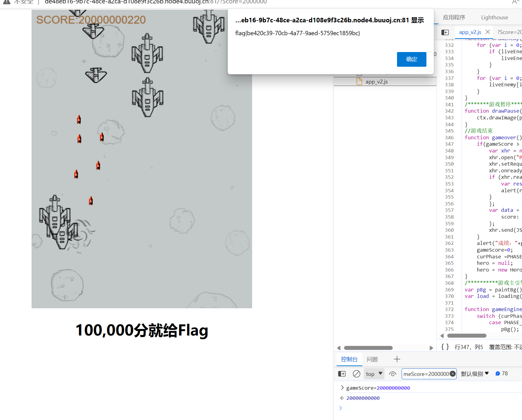Open the 默认级别 log level dropdown
The width and height of the screenshot is (522, 420).
click(475, 374)
